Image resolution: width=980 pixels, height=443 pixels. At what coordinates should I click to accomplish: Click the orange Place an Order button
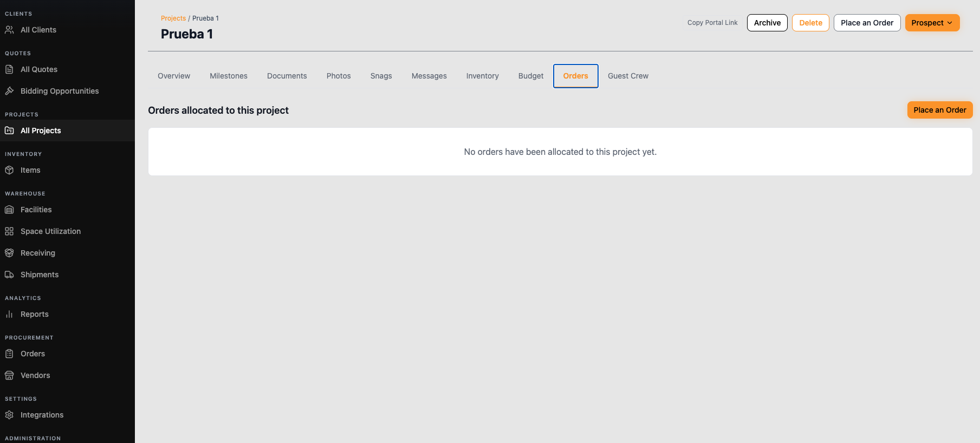point(940,110)
